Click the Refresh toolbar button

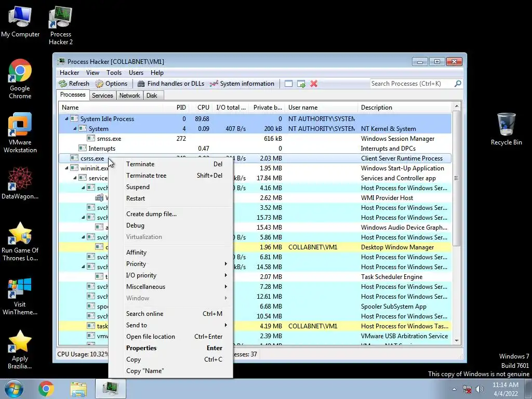coord(74,84)
